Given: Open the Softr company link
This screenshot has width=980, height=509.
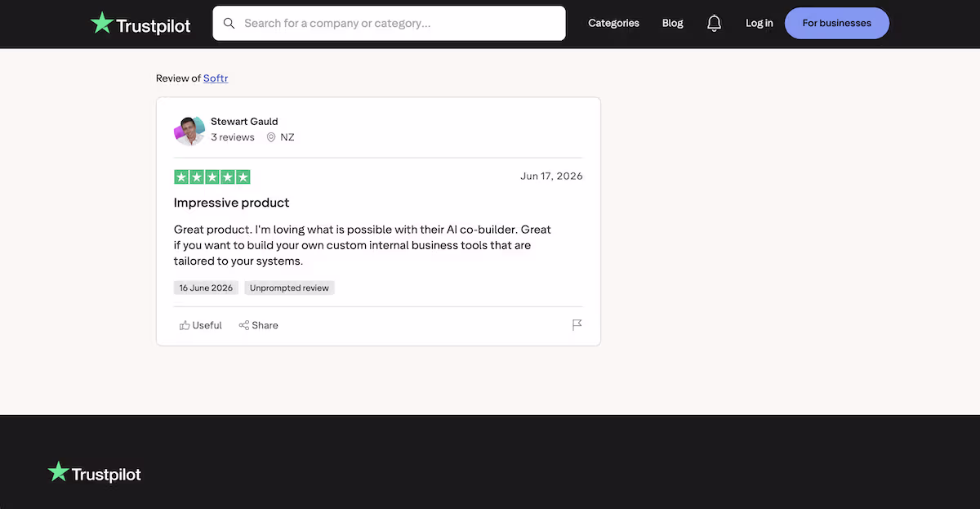Looking at the screenshot, I should [216, 78].
